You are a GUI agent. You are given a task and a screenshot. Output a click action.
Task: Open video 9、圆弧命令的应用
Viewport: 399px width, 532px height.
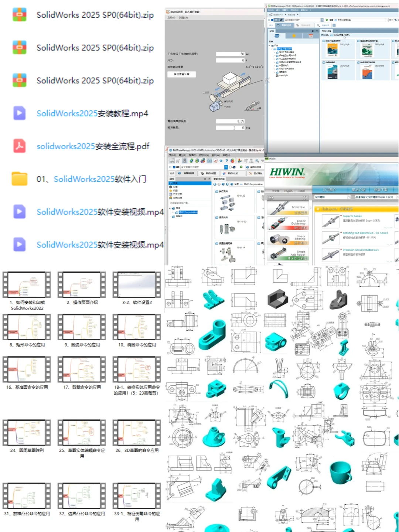tap(82, 327)
